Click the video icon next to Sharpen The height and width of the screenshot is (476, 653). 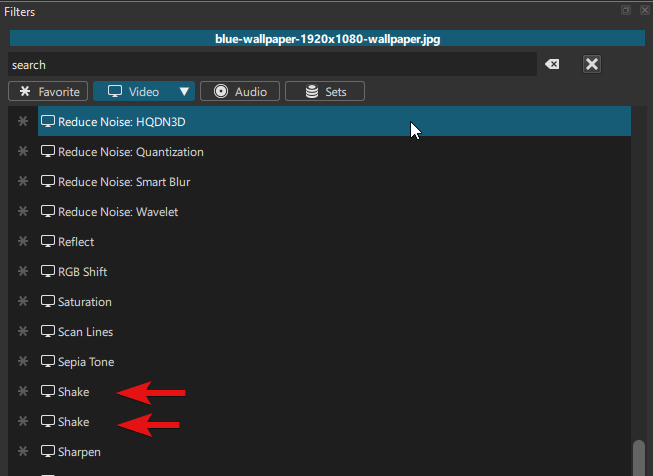coord(48,451)
